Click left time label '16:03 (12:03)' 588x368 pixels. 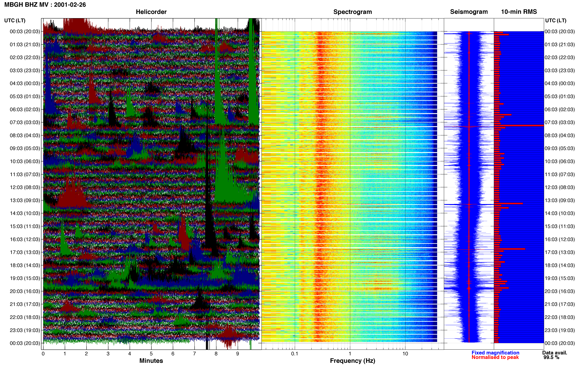point(25,239)
